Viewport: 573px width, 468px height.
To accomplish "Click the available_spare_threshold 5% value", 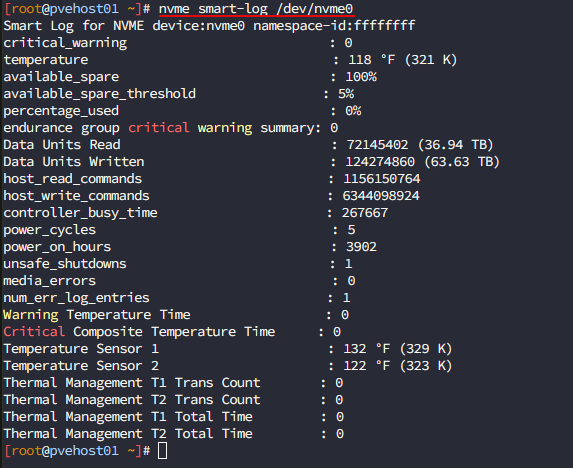I will pos(346,94).
